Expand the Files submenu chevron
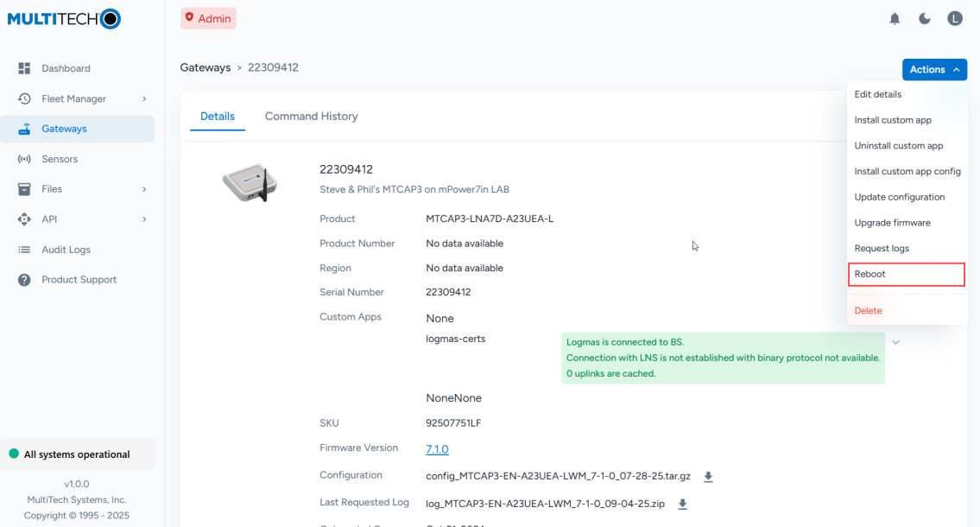This screenshot has height=527, width=980. pyautogui.click(x=144, y=189)
